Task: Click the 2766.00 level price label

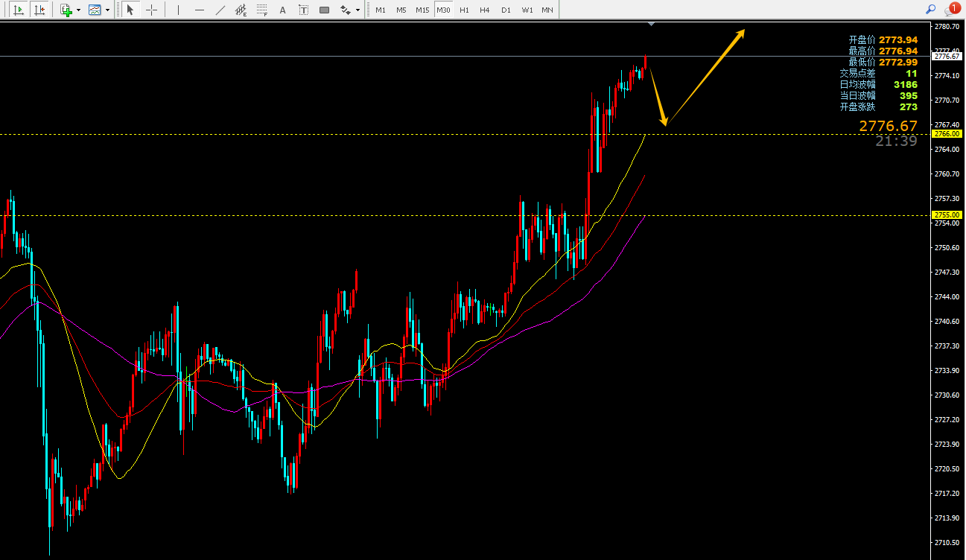Action: 947,134
